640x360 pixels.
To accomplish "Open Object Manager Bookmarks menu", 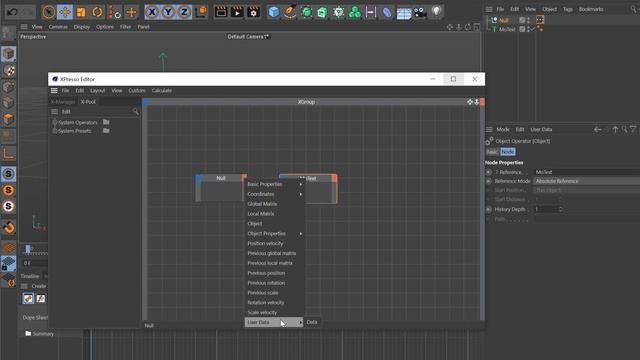I will [x=591, y=9].
